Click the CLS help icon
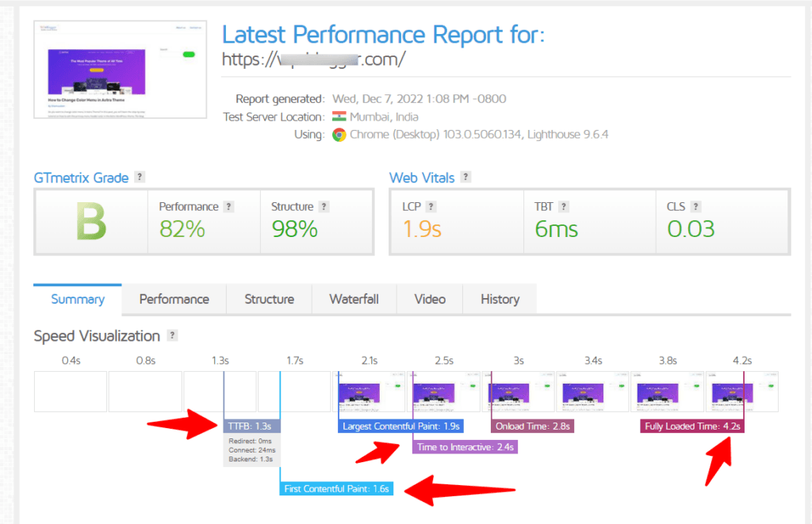 [696, 206]
